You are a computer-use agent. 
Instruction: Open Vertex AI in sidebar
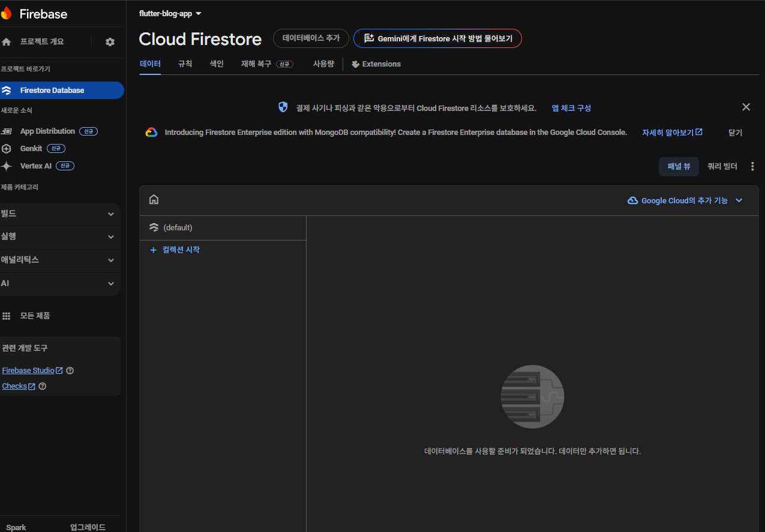(36, 166)
